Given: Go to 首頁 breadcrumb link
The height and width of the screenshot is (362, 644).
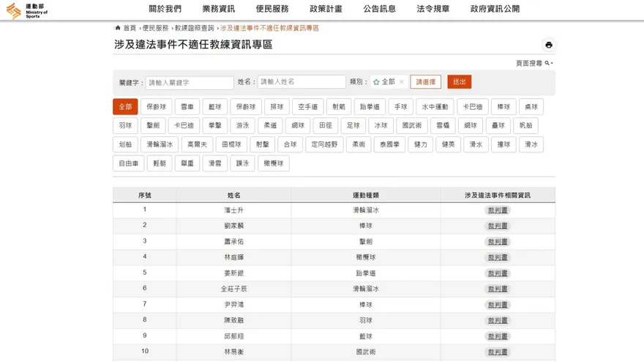Looking at the screenshot, I should (130, 28).
